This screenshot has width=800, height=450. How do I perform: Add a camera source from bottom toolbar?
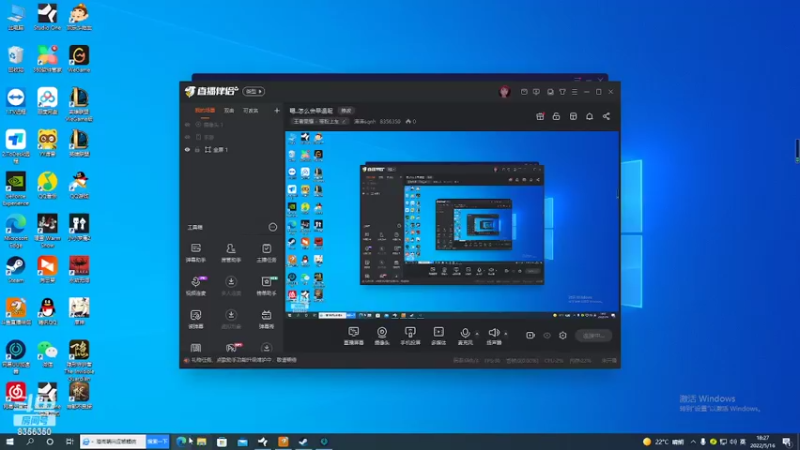click(x=382, y=336)
